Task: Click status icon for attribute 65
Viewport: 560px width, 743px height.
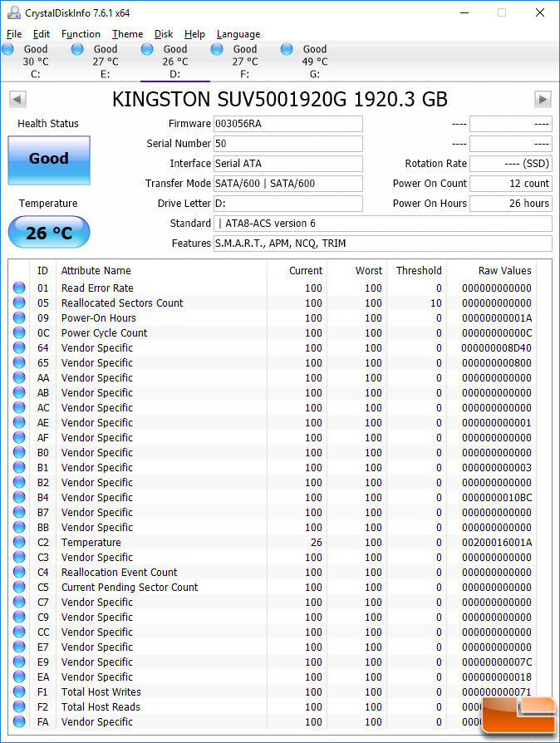Action: 19,362
